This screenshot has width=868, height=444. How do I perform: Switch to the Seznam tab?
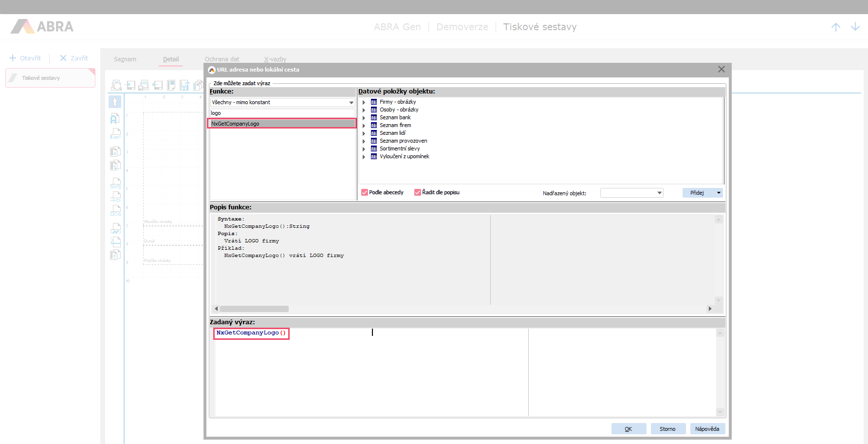tap(125, 59)
